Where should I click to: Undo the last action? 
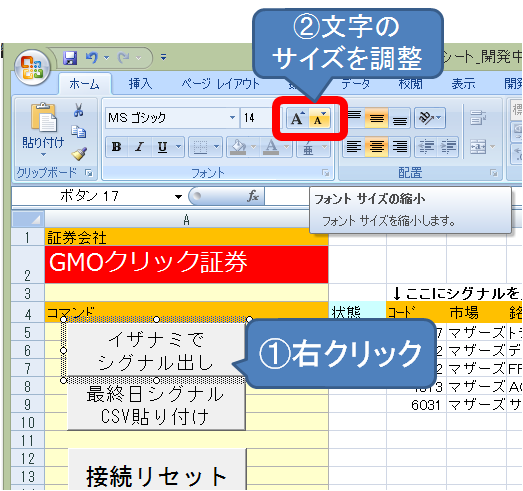[91, 58]
